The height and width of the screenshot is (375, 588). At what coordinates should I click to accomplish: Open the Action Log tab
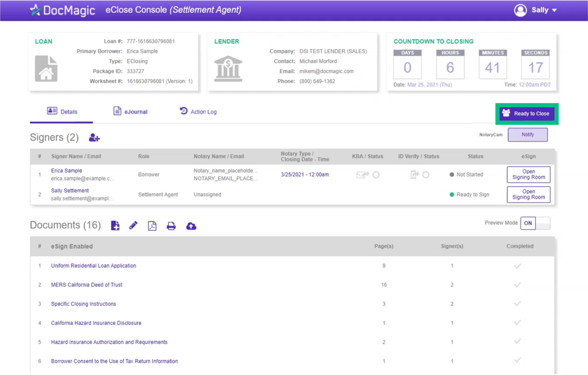click(x=198, y=111)
